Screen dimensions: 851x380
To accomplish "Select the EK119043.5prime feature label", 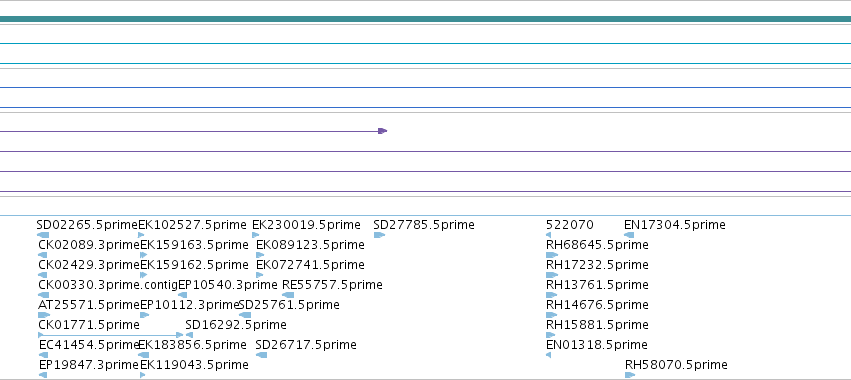I will pyautogui.click(x=194, y=365).
